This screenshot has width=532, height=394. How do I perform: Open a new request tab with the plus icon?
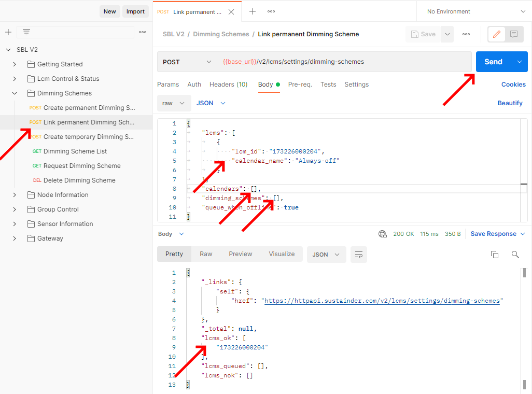(252, 11)
